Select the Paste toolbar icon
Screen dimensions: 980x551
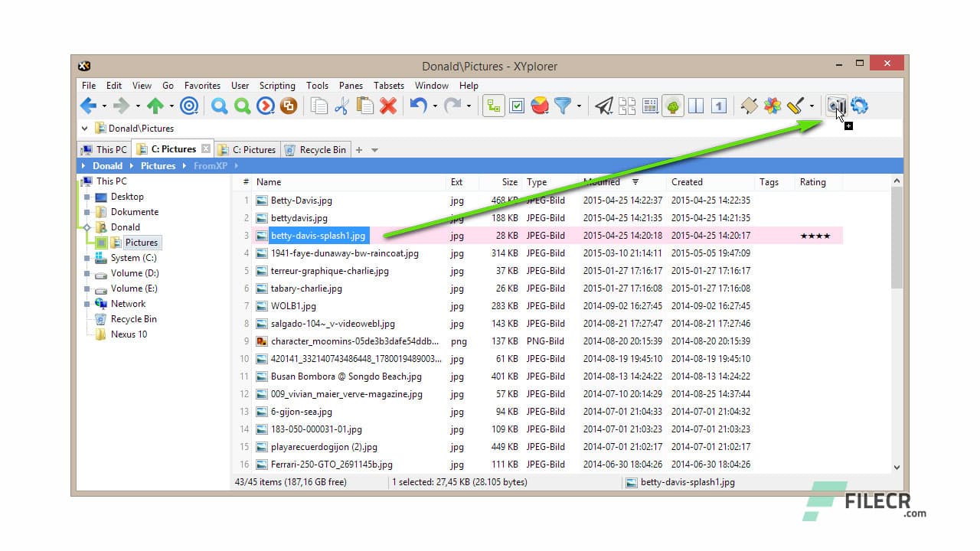pos(365,106)
